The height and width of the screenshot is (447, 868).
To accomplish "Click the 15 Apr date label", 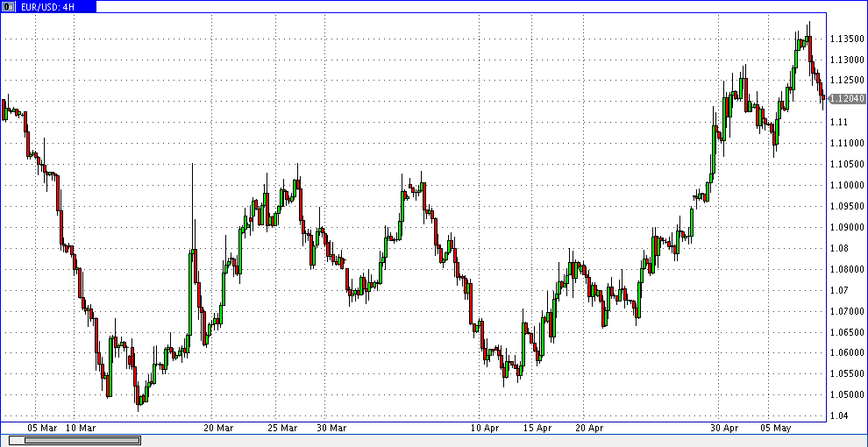I will (537, 429).
